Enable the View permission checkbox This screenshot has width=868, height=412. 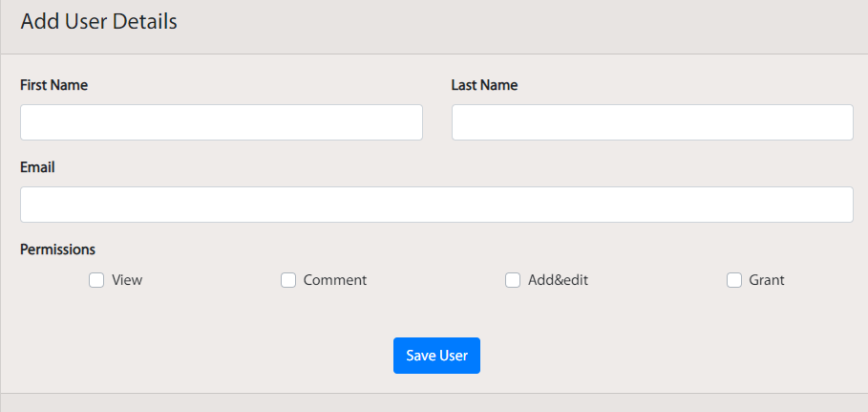96,281
